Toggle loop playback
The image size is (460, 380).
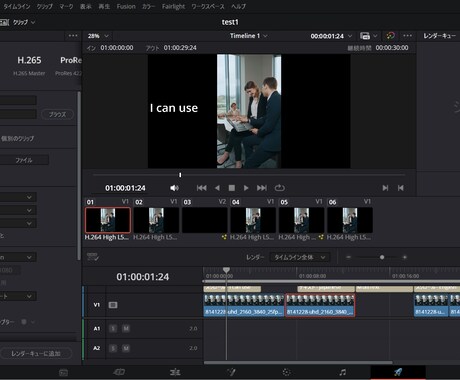click(x=279, y=188)
